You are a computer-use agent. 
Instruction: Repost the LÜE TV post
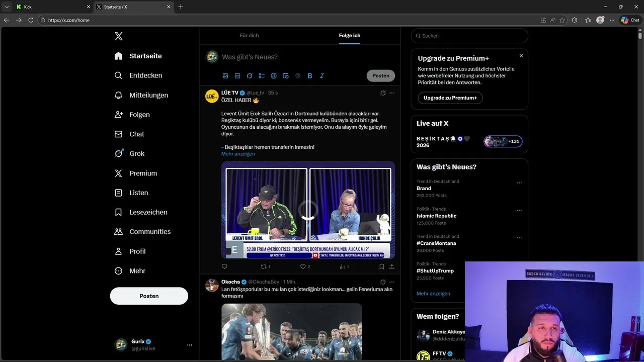pos(265,266)
